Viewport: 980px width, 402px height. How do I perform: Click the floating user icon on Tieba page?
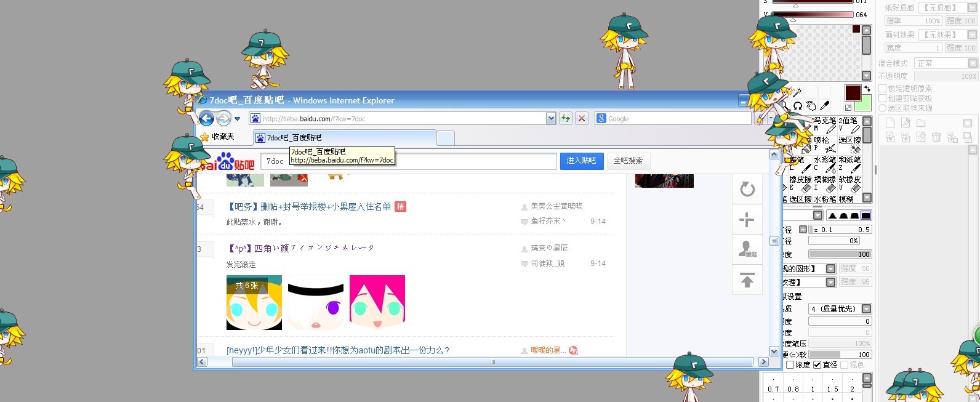coord(747,249)
